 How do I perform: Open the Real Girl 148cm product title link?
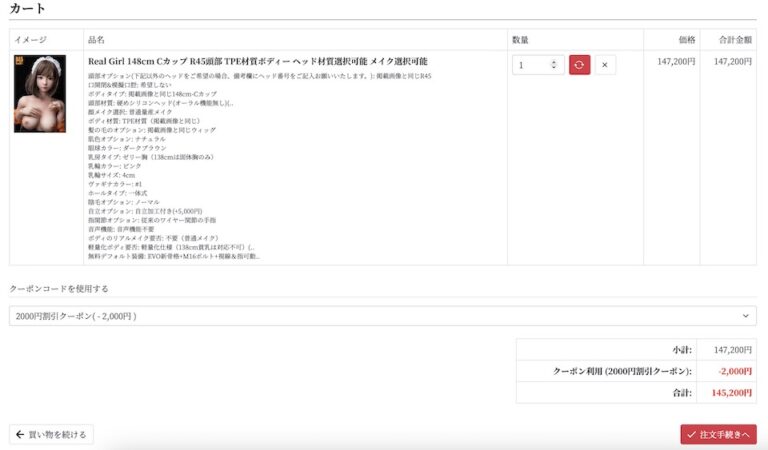coord(258,62)
